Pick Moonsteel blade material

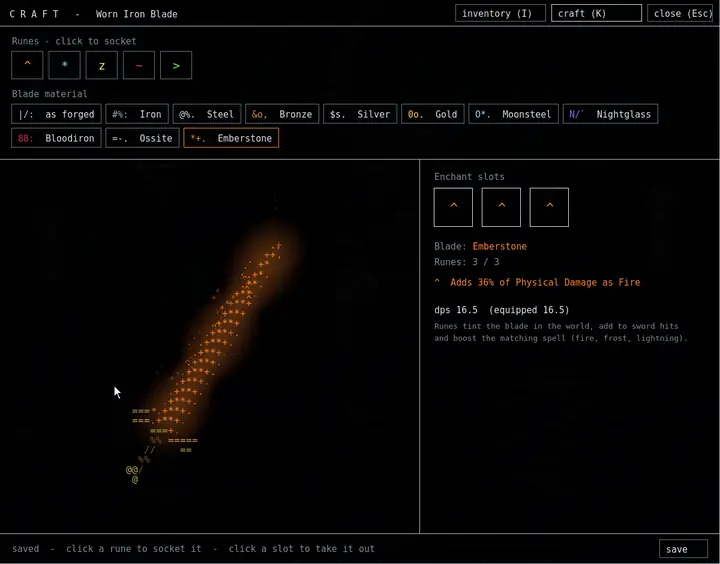(513, 114)
